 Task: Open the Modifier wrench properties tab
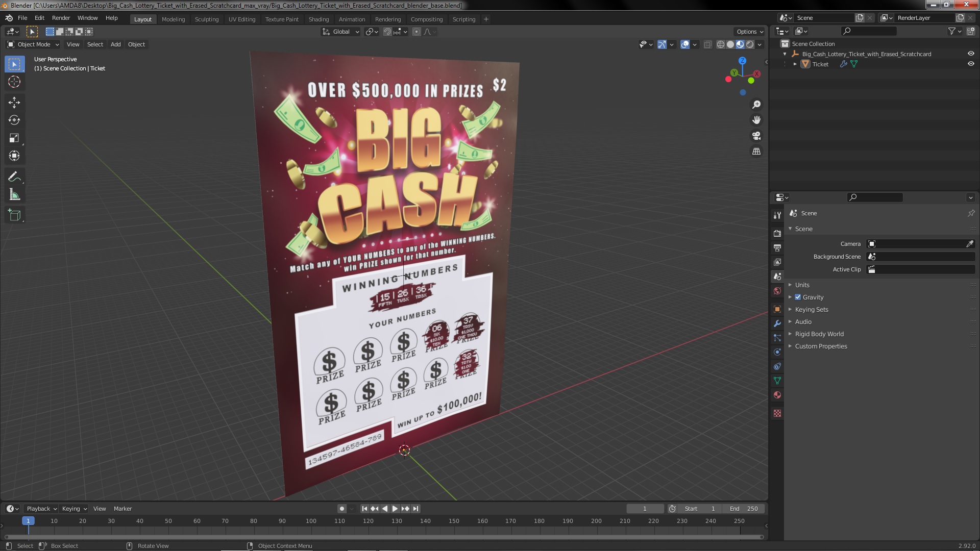(777, 323)
